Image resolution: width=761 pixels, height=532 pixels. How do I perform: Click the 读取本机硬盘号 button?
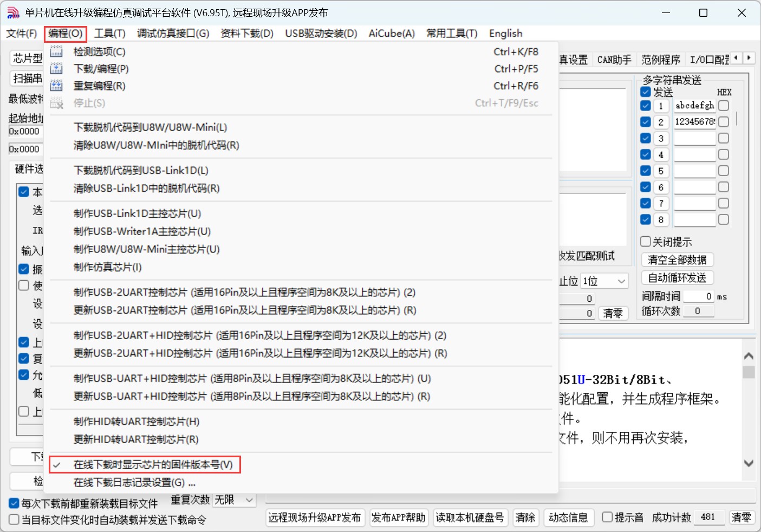pyautogui.click(x=470, y=517)
